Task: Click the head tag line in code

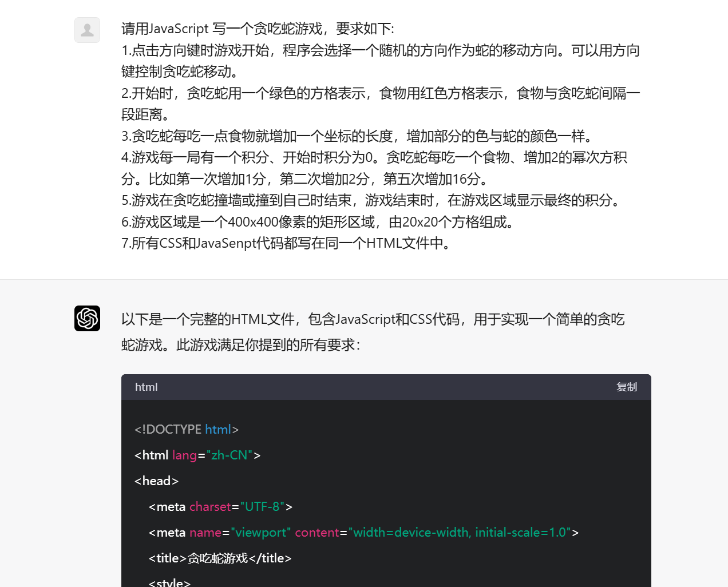Action: (x=156, y=481)
